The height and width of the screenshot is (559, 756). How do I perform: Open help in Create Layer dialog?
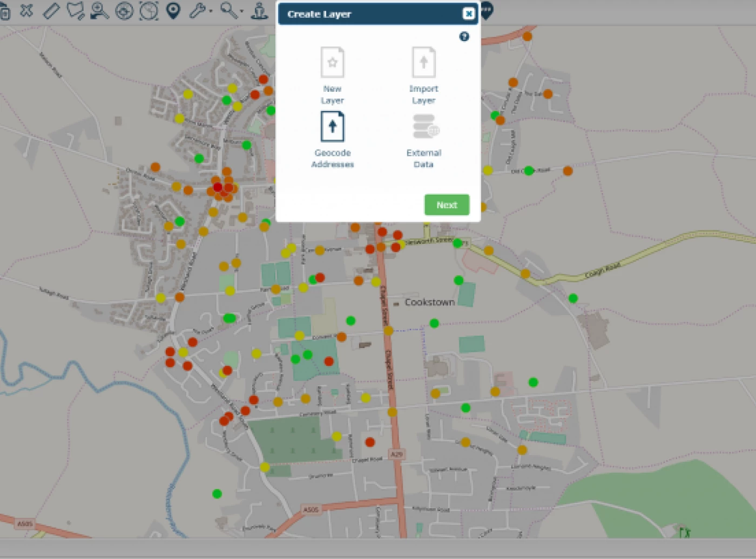(x=464, y=37)
